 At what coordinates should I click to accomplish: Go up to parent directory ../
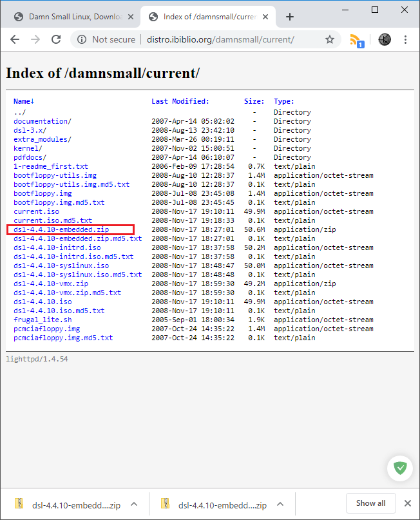point(19,112)
